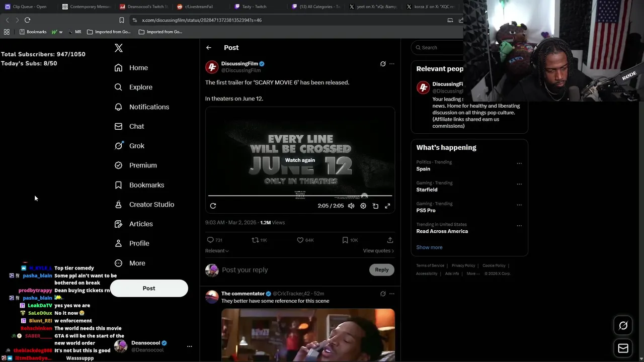This screenshot has height=362, width=644.
Task: Expand the video to fullscreen
Action: point(387,206)
